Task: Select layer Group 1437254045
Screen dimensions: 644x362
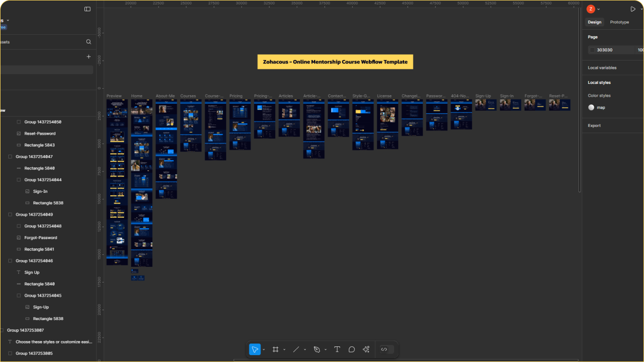Action: click(x=43, y=296)
